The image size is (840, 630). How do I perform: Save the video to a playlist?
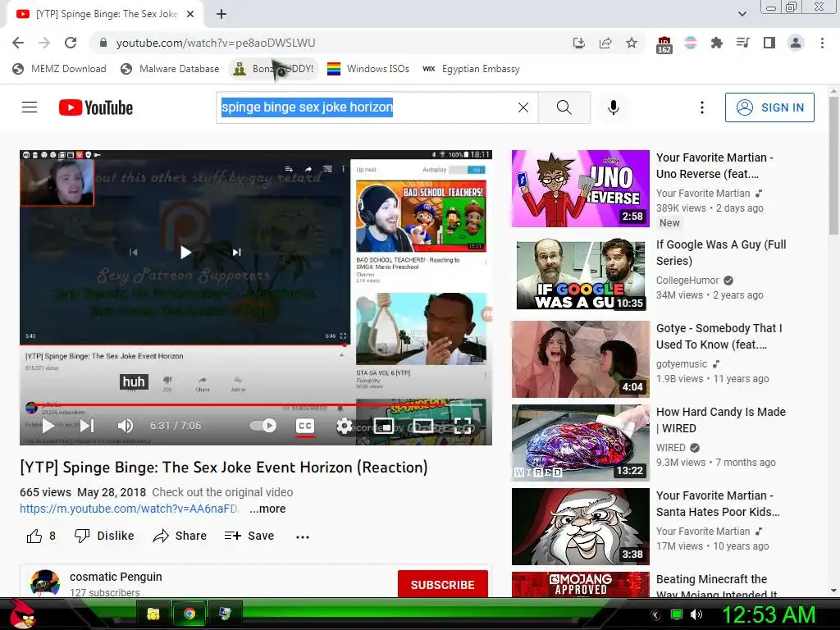coord(249,536)
